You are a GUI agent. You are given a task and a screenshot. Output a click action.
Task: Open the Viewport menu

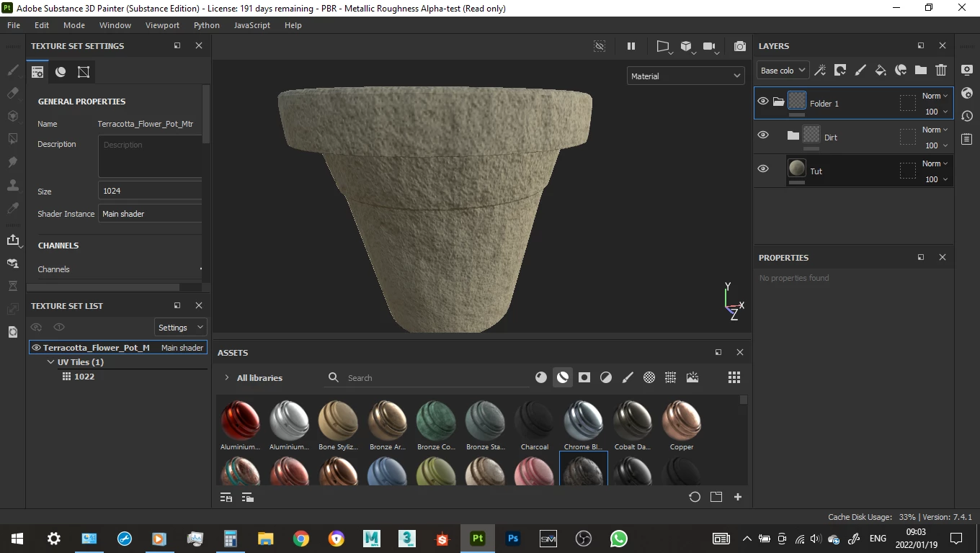pos(162,25)
